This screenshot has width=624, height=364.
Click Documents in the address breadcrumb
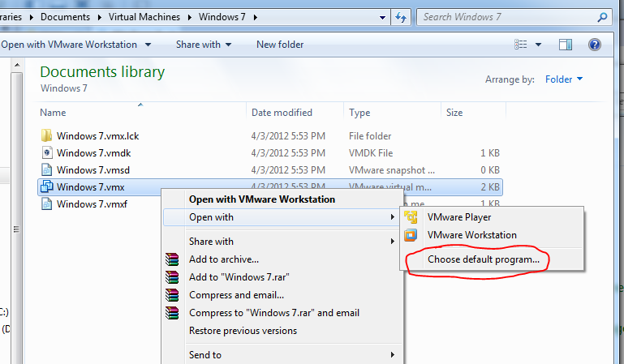point(65,17)
